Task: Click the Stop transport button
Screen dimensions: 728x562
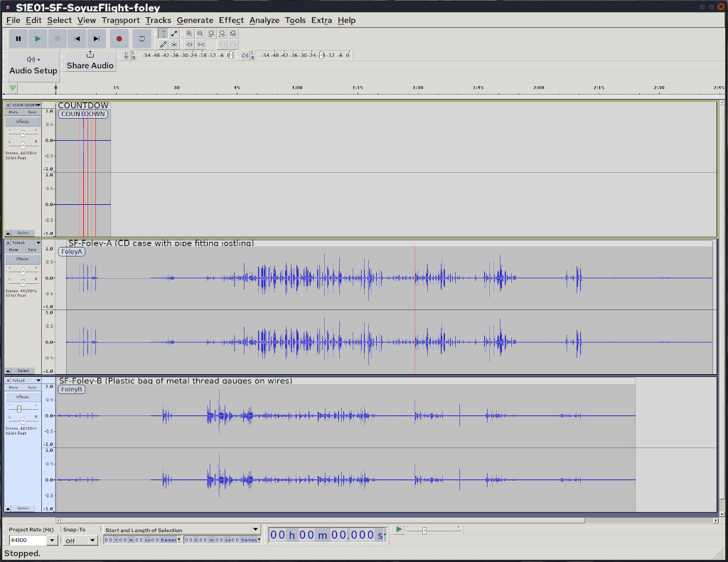Action: pos(57,38)
